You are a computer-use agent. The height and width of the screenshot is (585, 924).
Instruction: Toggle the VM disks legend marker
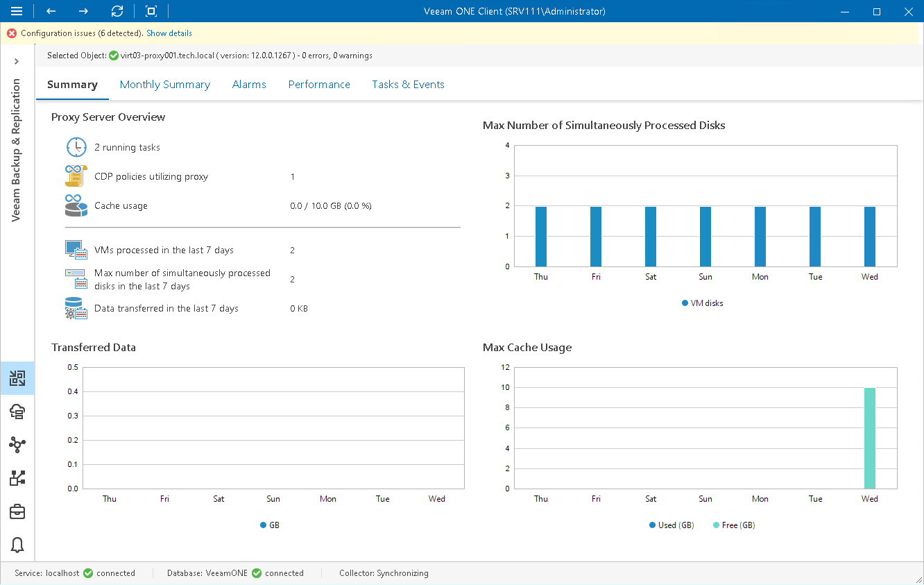[685, 303]
